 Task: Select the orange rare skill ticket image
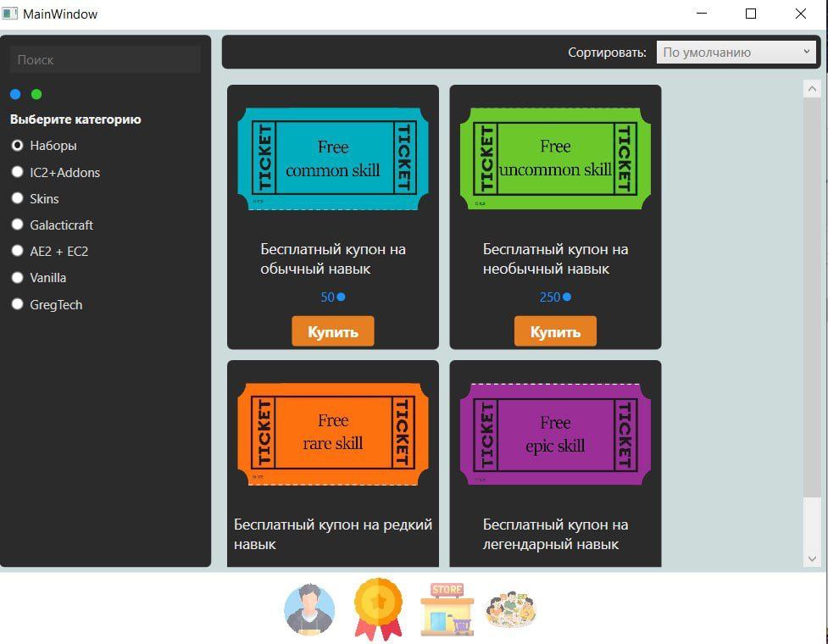[333, 433]
